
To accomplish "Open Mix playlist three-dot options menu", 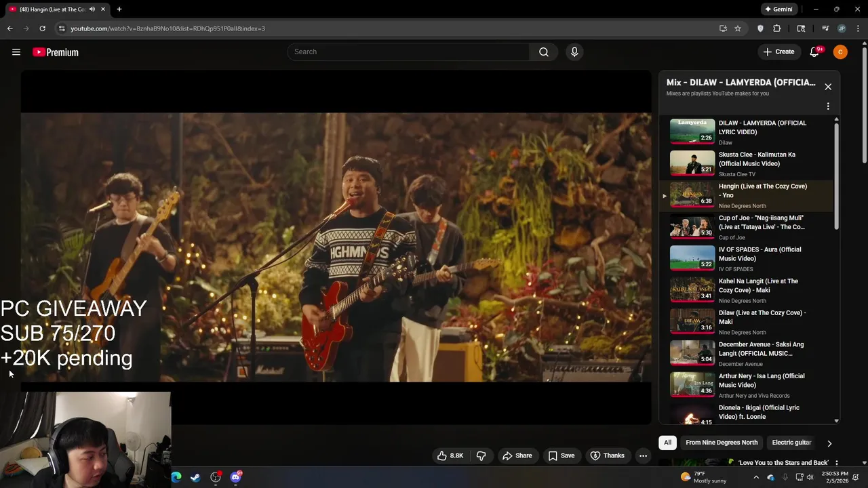I will tap(828, 106).
